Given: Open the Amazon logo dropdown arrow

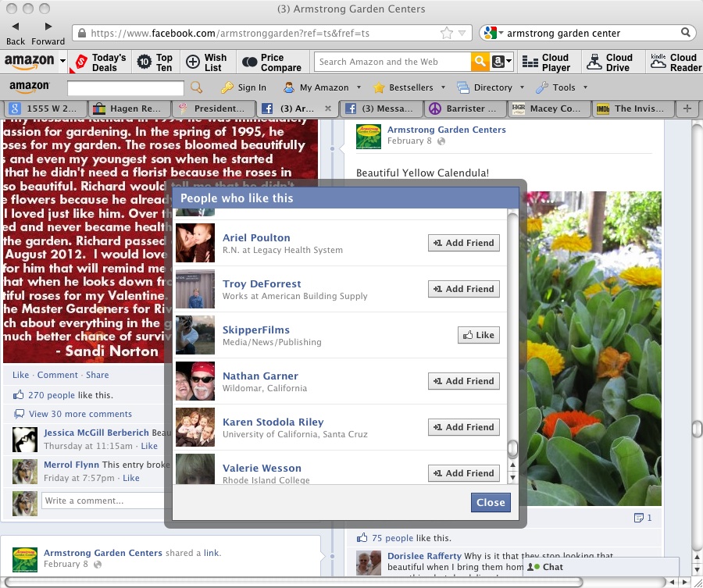Looking at the screenshot, I should (x=62, y=61).
